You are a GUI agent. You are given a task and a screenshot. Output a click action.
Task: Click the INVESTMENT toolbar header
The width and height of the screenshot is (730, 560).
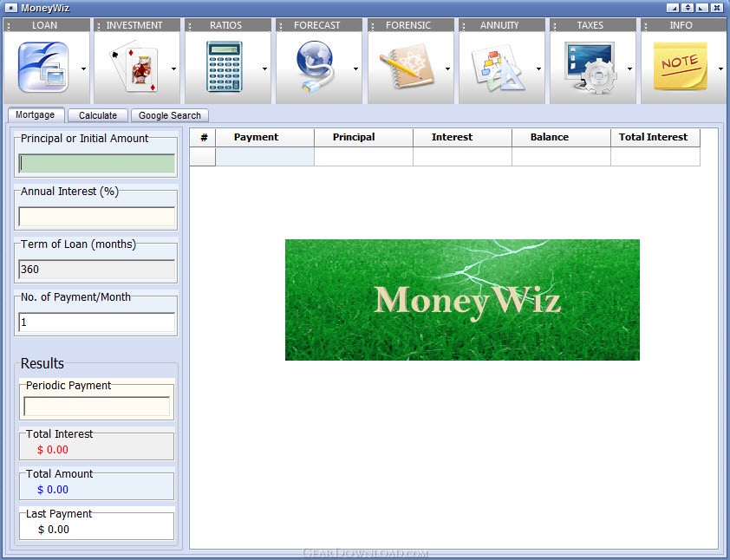pyautogui.click(x=137, y=25)
